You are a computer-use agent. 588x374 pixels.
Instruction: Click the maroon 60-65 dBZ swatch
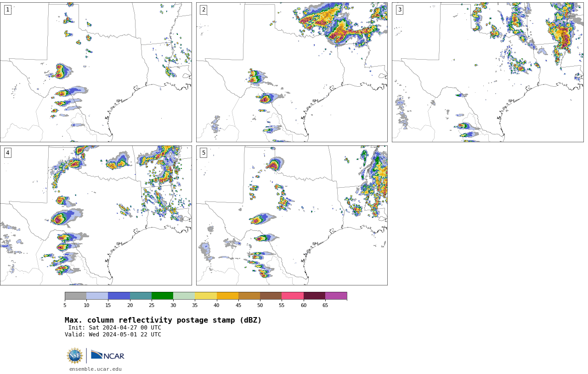coord(314,296)
